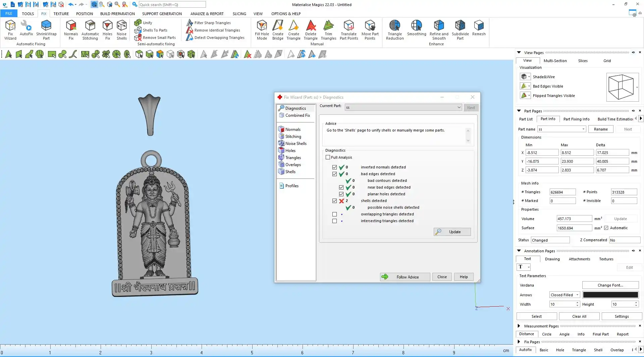Expand the Measurement Pages section
This screenshot has width=644, height=357.
519,326
